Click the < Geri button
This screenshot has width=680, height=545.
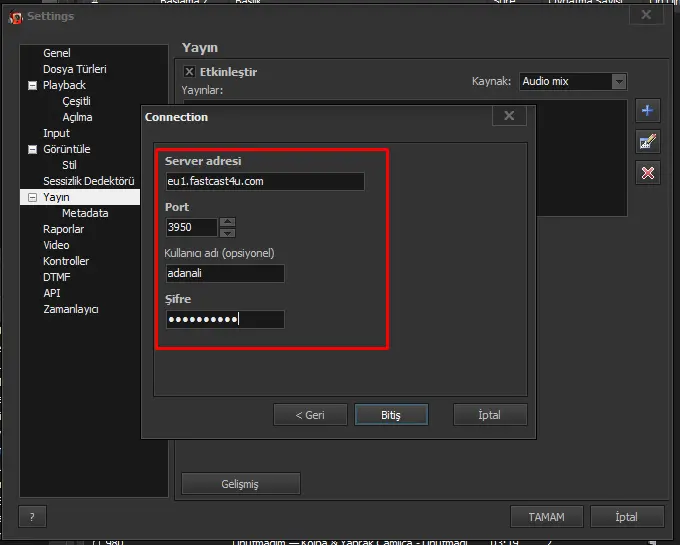click(310, 415)
